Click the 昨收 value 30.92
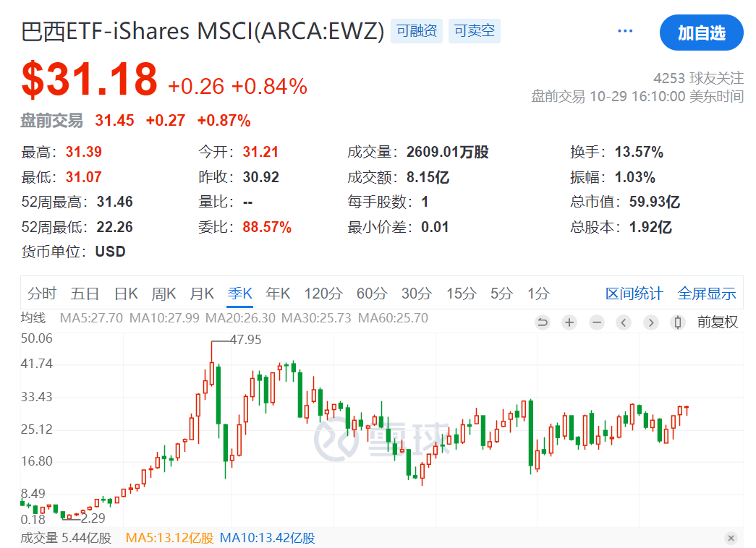Screen dimensions: 756x548 point(261,177)
